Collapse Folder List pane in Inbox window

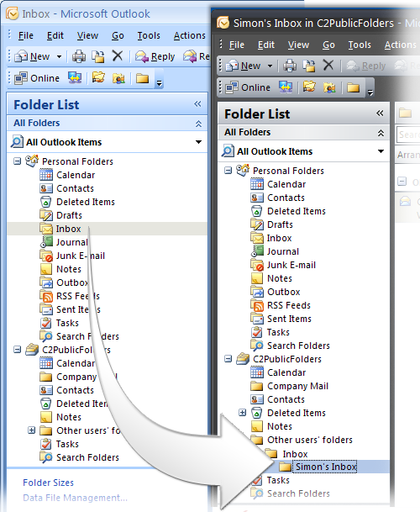tap(197, 104)
